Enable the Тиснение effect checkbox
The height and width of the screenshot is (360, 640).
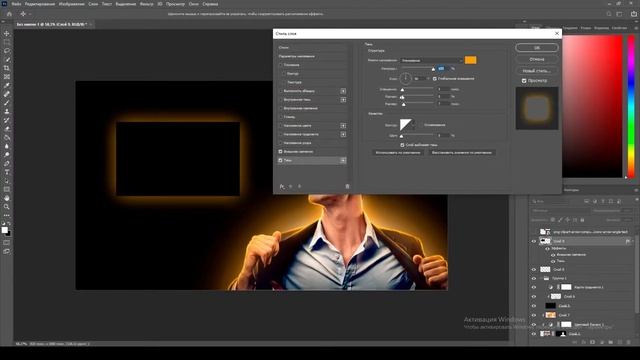(280, 65)
